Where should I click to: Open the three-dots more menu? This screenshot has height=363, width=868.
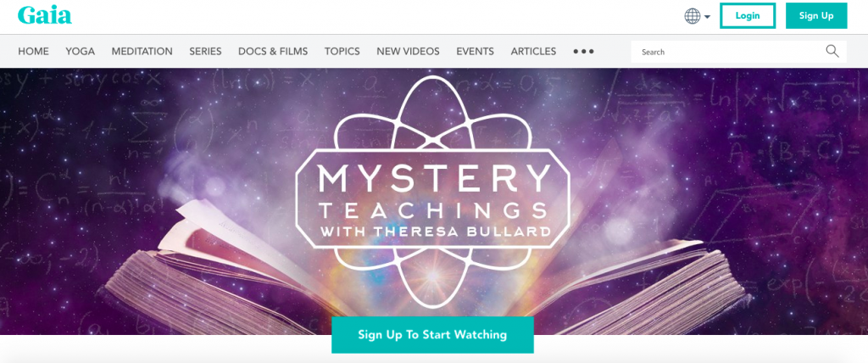click(583, 52)
